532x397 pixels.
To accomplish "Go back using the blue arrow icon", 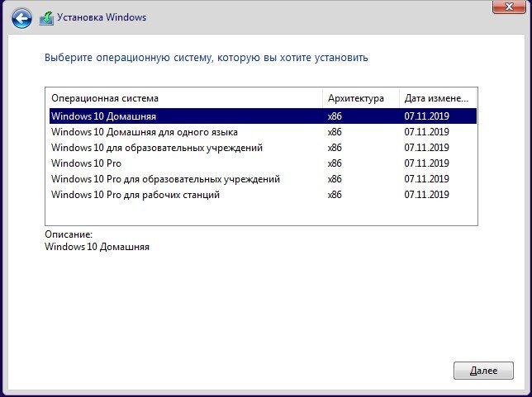I will click(x=21, y=18).
